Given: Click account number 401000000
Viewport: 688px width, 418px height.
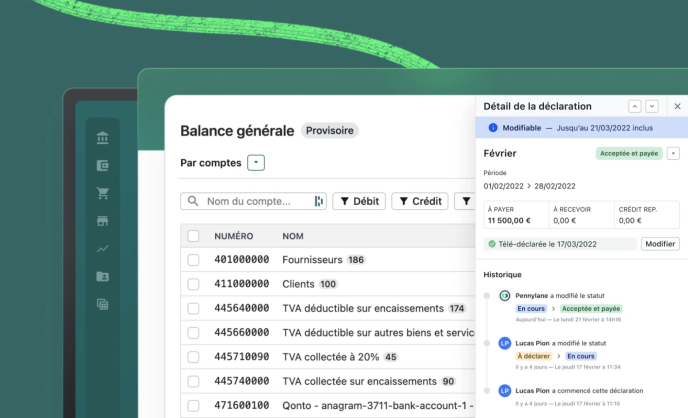Looking at the screenshot, I should [x=241, y=260].
